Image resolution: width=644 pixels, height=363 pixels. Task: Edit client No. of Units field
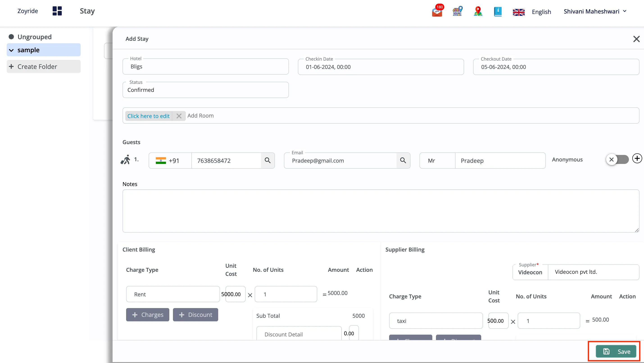pos(286,294)
